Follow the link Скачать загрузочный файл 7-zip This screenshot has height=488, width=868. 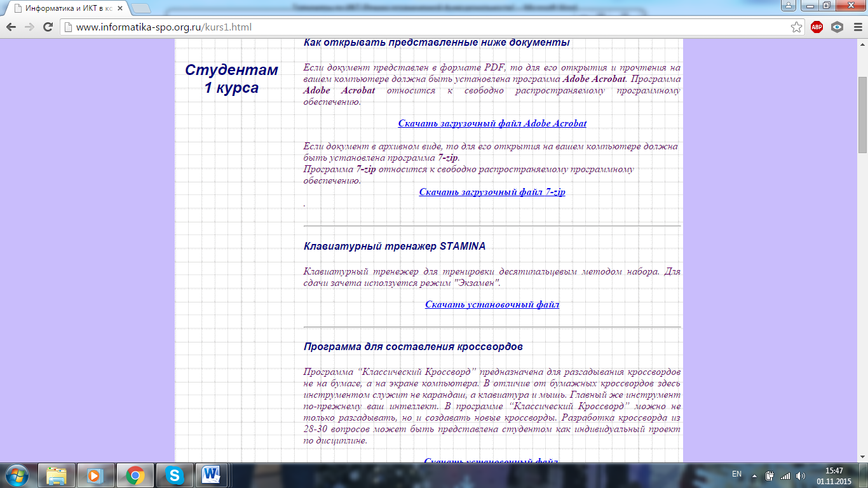click(x=492, y=192)
